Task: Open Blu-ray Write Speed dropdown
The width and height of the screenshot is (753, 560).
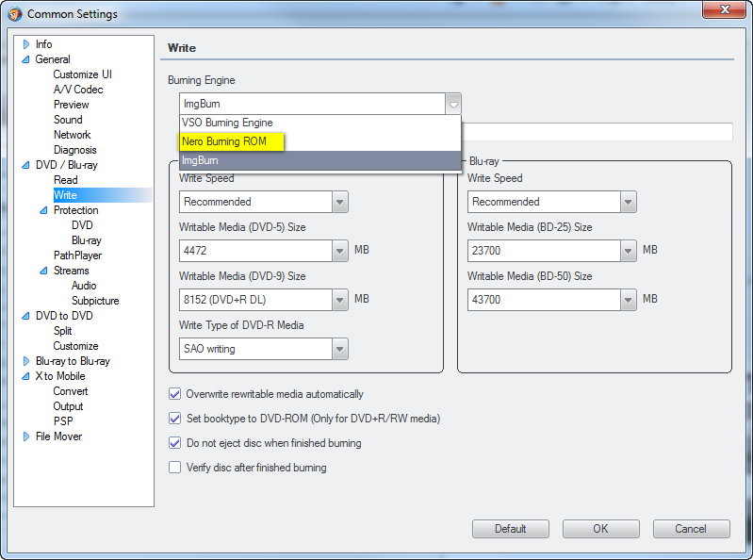Action: click(x=629, y=202)
